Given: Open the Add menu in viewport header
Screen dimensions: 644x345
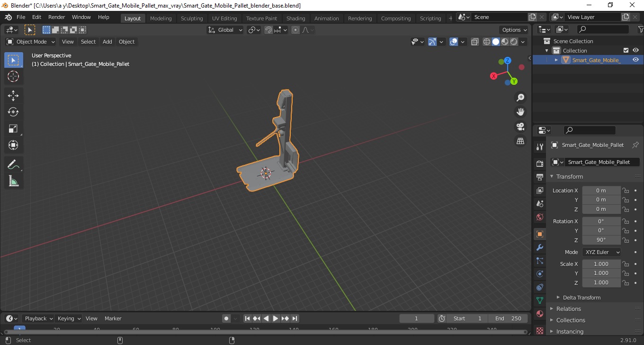Looking at the screenshot, I should [107, 42].
